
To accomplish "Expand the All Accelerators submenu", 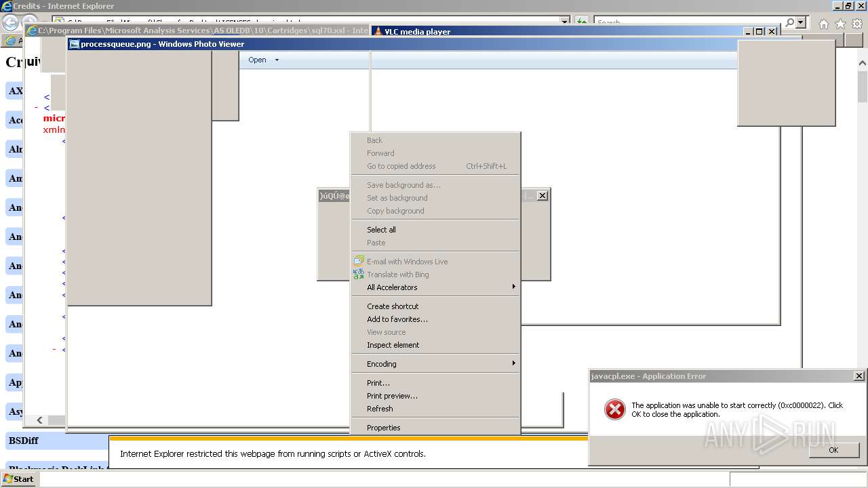I will [x=435, y=287].
